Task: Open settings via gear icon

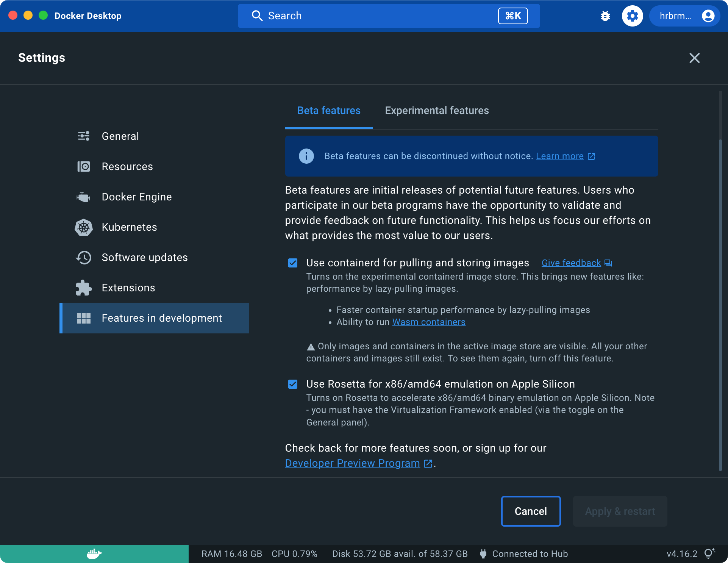Action: click(632, 16)
